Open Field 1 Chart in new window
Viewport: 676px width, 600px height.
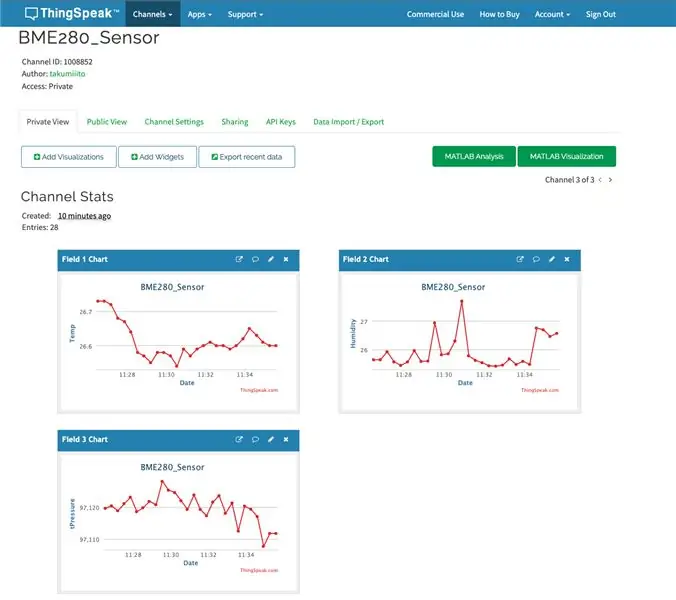(239, 259)
